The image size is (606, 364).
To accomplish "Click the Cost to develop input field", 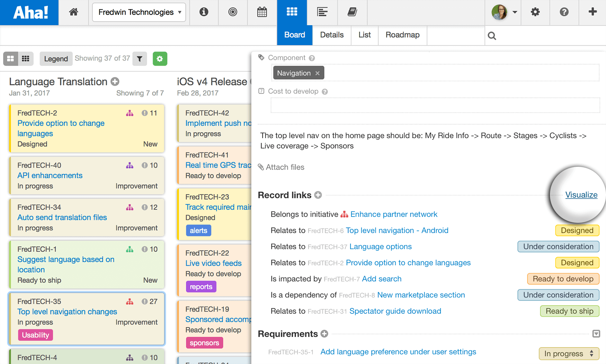I will [x=435, y=105].
